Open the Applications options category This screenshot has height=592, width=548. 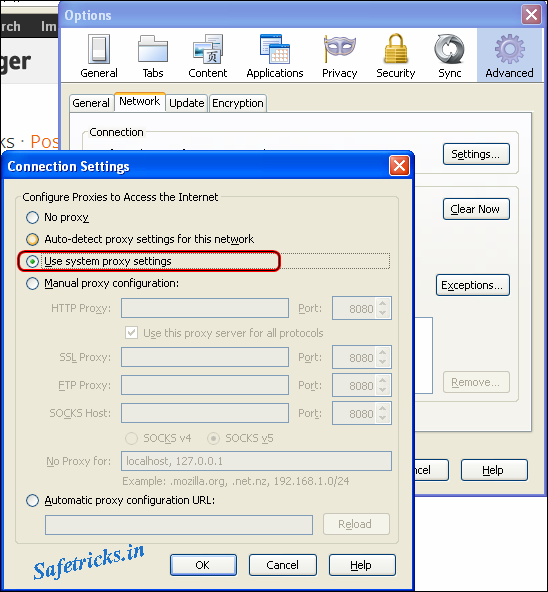(275, 56)
